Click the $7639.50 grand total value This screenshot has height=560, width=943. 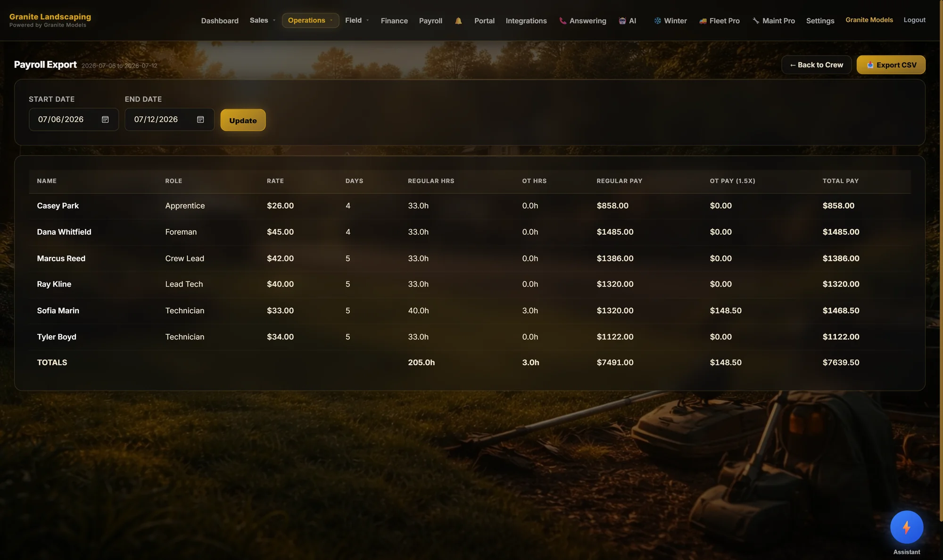click(841, 362)
